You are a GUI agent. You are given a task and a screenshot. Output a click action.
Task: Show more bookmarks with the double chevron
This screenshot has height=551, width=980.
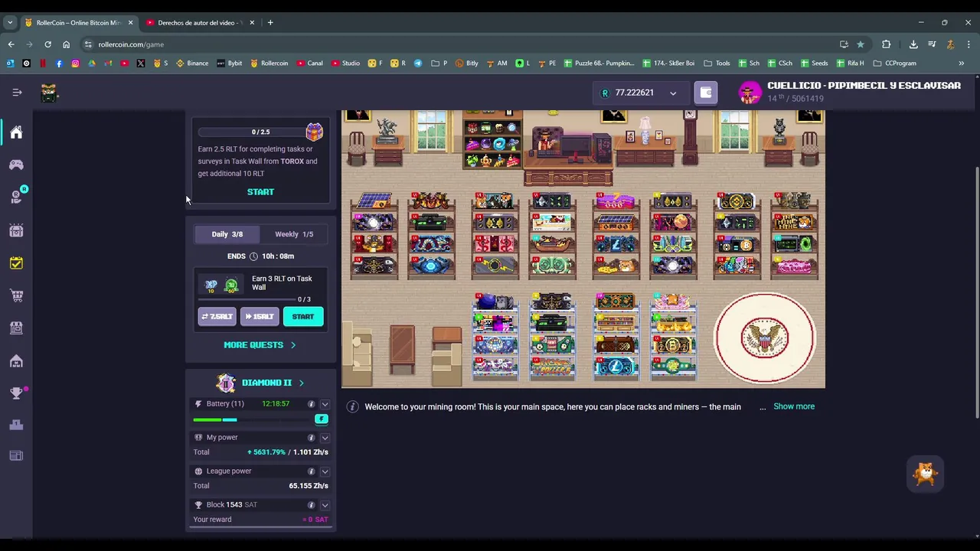pos(962,64)
